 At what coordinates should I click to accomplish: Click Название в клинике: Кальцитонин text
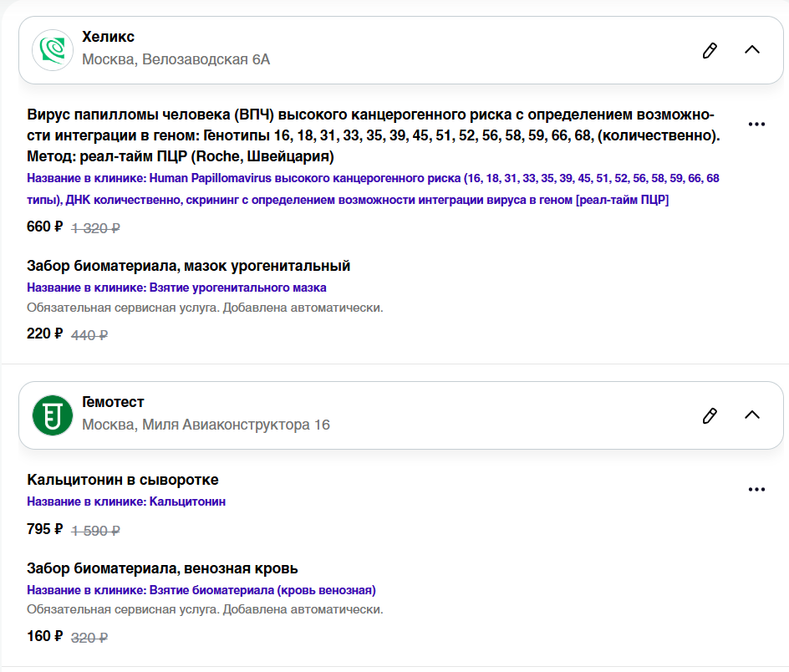point(126,501)
